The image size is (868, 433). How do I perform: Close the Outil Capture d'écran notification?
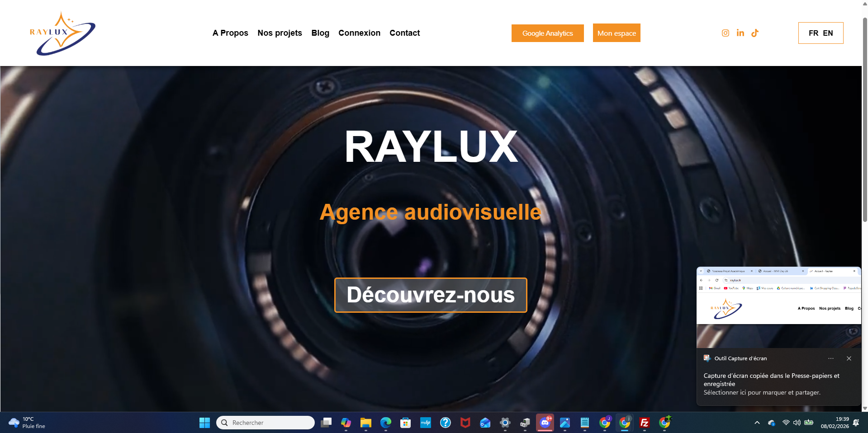849,358
